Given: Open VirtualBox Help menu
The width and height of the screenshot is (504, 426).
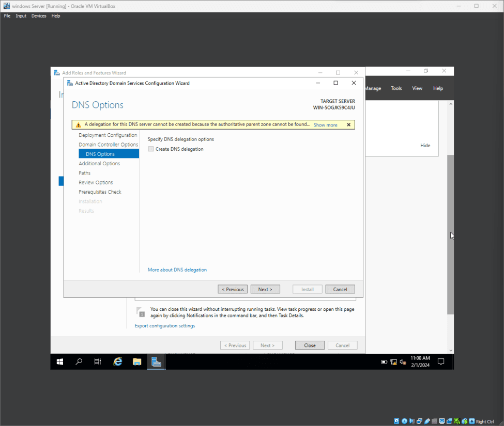Looking at the screenshot, I should (56, 15).
